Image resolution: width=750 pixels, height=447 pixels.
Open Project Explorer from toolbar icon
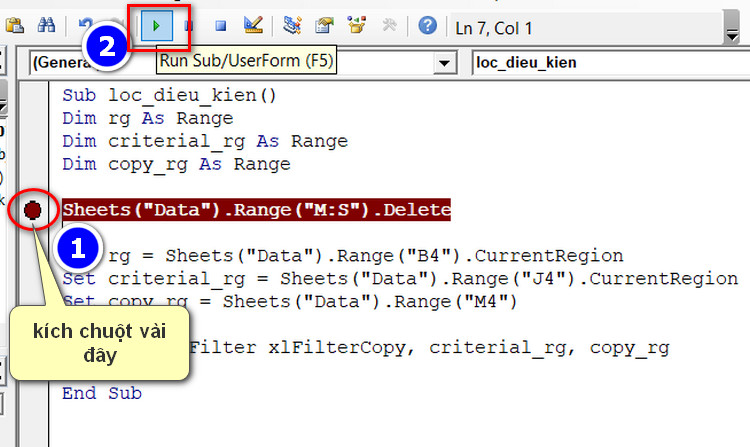coord(293,25)
